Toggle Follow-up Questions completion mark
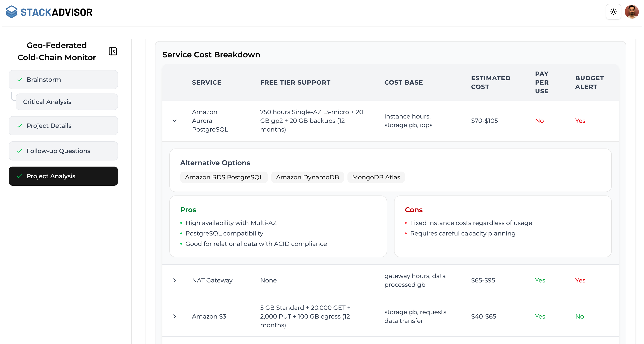The width and height of the screenshot is (644, 344). click(20, 151)
